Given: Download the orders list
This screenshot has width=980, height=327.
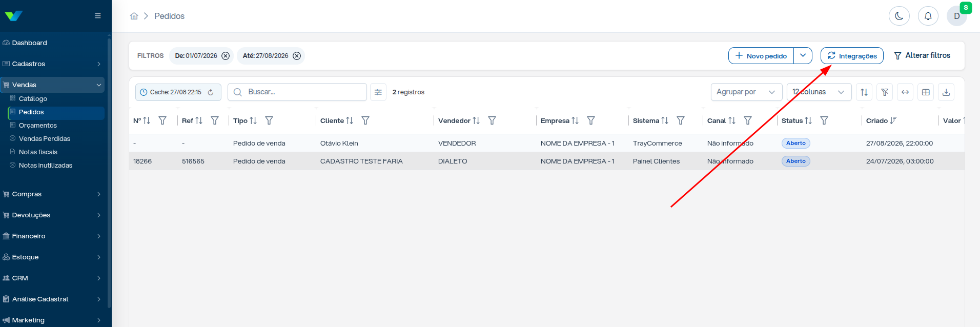Looking at the screenshot, I should (x=946, y=92).
